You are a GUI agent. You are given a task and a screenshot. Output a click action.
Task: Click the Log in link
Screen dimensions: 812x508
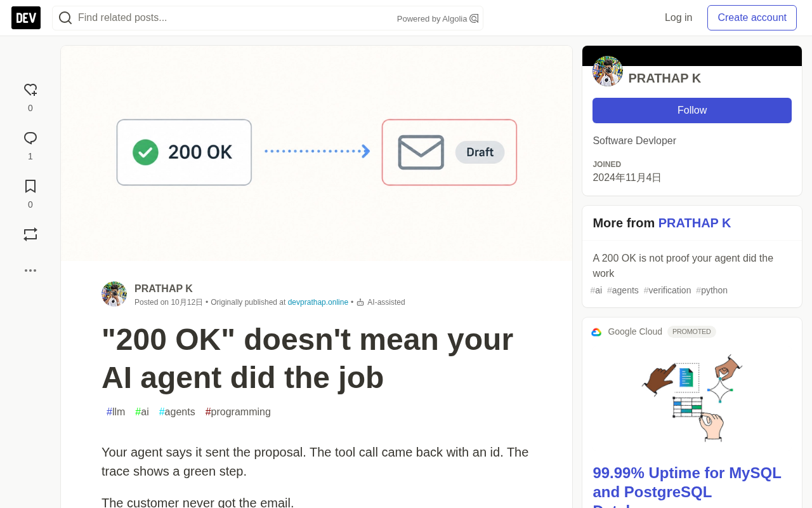pyautogui.click(x=678, y=18)
